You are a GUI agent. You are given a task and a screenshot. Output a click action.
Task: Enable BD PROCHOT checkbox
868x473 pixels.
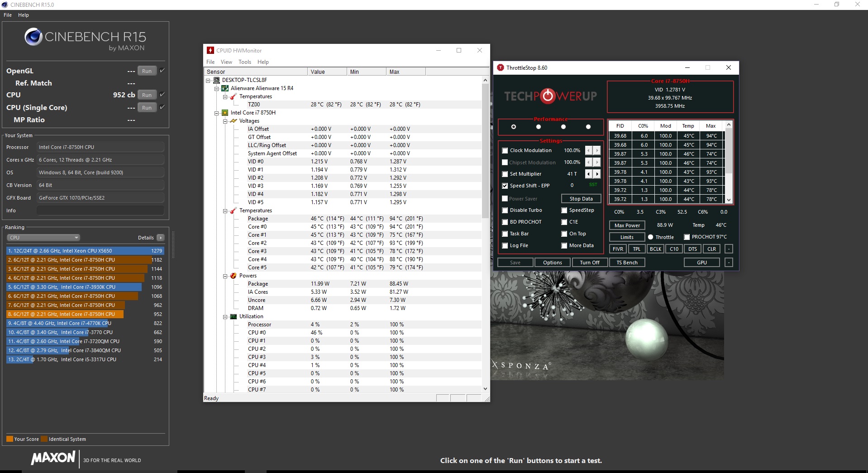tap(505, 222)
